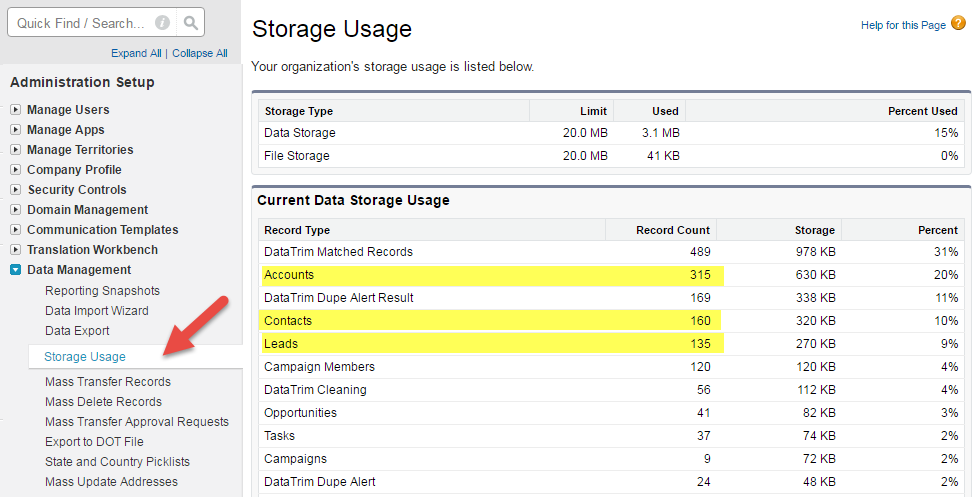Collapse the Data Management section

point(16,270)
